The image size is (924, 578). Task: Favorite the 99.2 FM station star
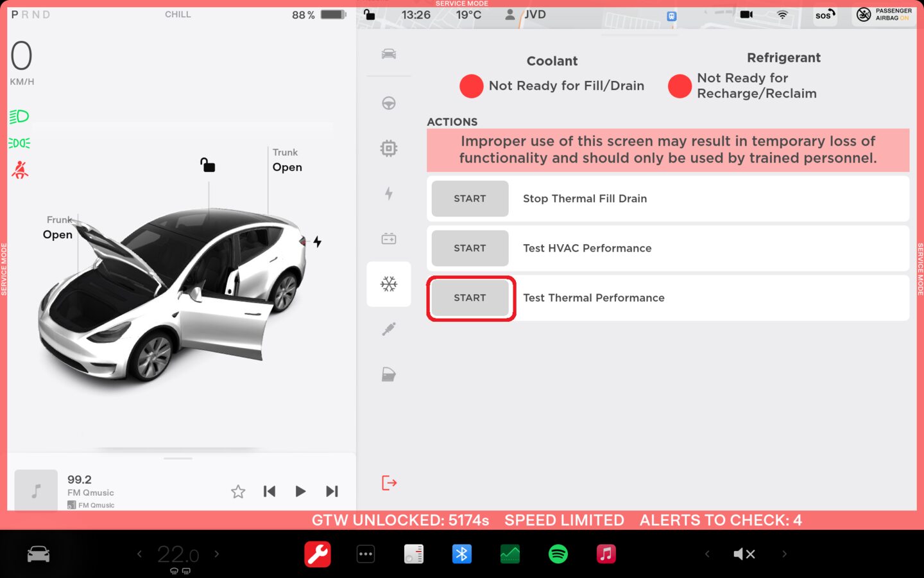coord(238,491)
